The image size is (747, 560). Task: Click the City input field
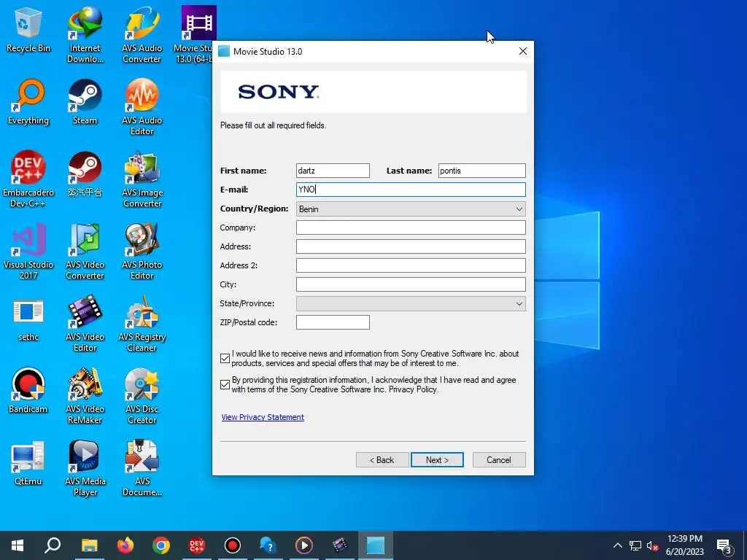411,284
